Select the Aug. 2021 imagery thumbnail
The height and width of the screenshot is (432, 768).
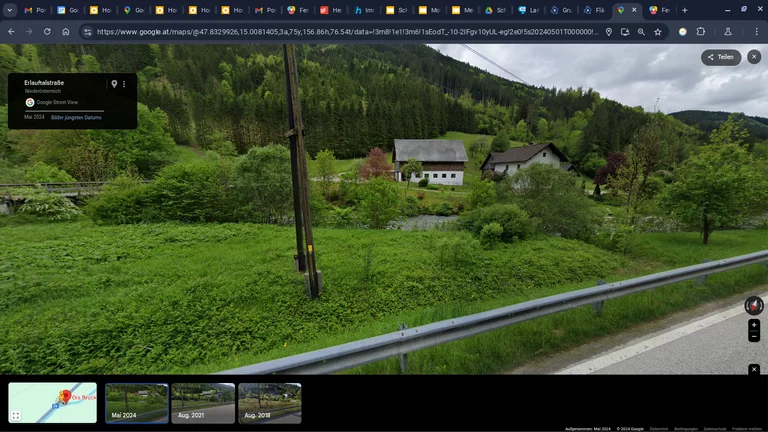203,403
